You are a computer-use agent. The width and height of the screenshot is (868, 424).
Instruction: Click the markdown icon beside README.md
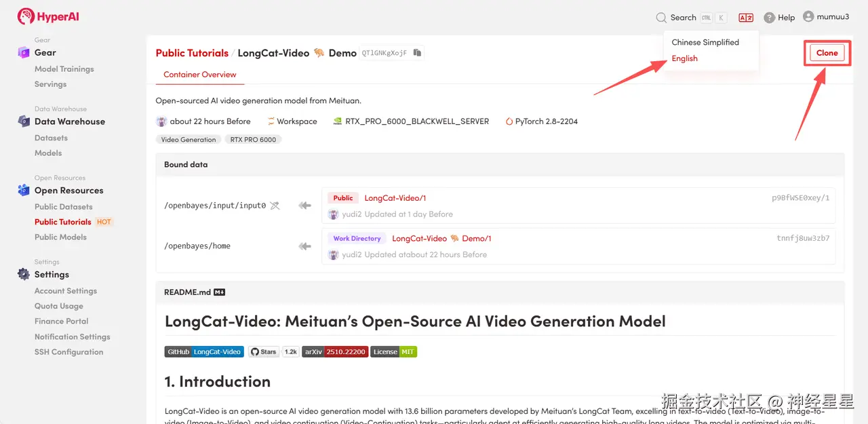point(220,292)
